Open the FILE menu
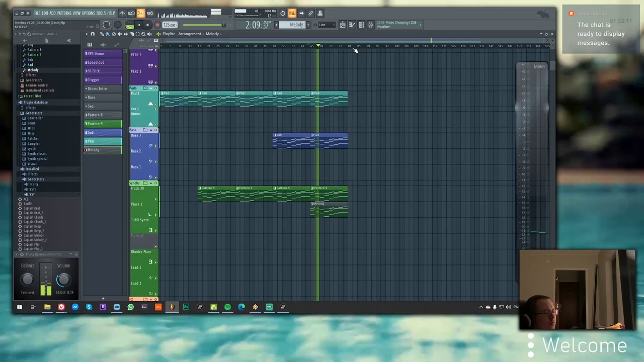 click(x=37, y=13)
